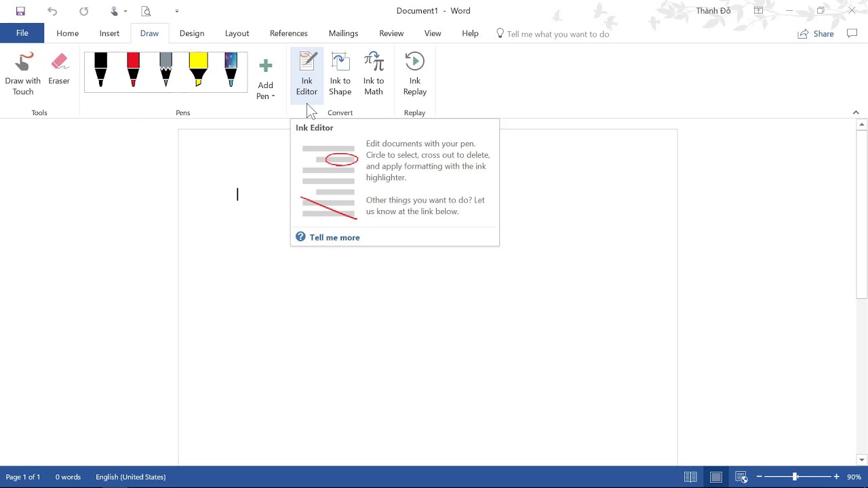This screenshot has height=488, width=868.
Task: Switch to the Insert tab
Action: [109, 33]
